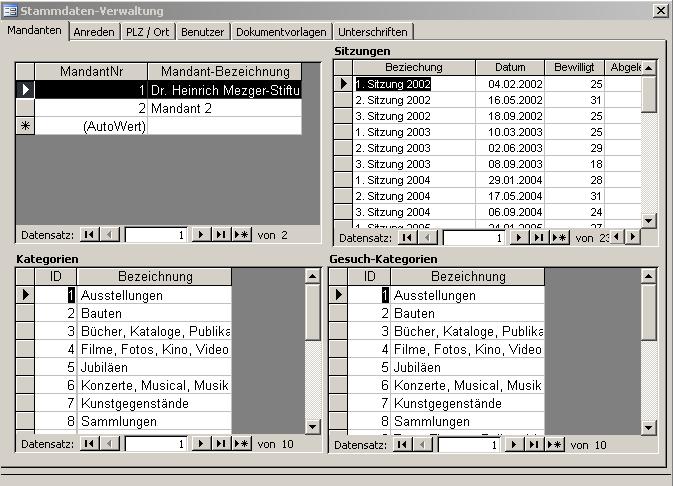Go to first record in Mandanten navigator
Viewport: 673px width, 486px height.
(89, 235)
